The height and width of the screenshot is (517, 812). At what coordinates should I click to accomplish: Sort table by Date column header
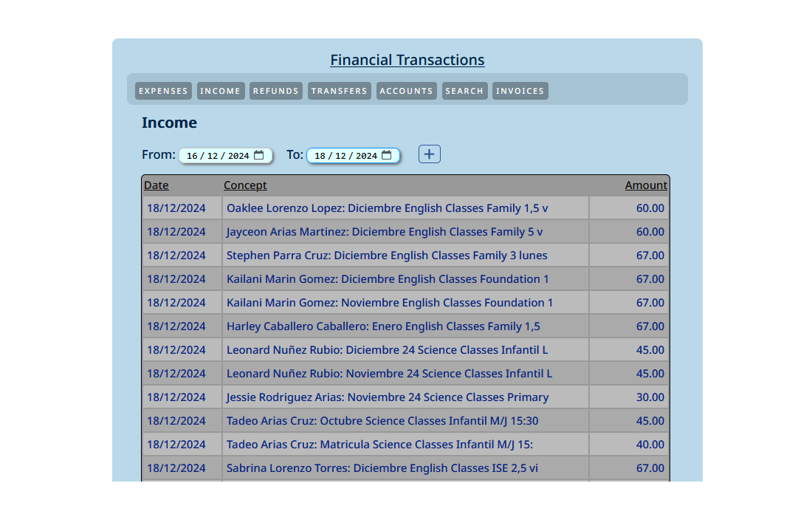(x=156, y=185)
